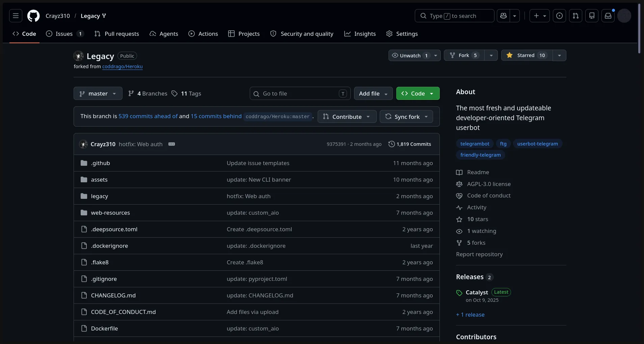Open AGPL-3.0 license link
Screen dimensions: 644x344
point(483,184)
